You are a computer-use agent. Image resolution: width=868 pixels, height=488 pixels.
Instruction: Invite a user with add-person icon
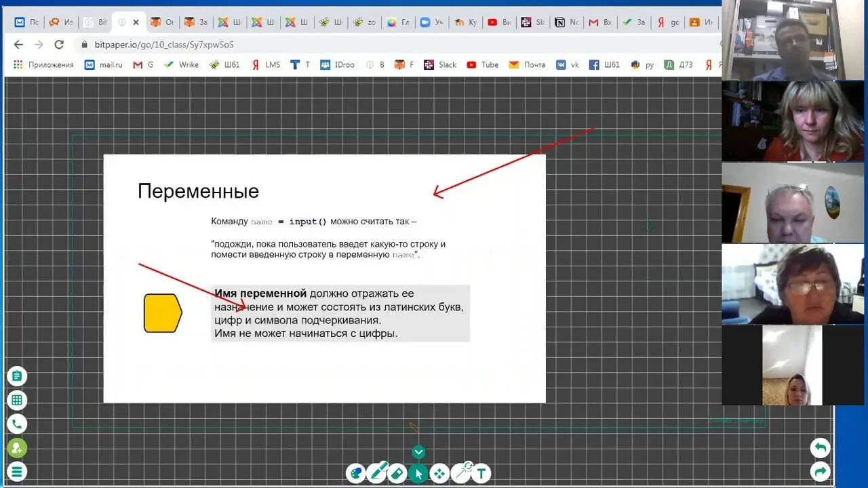17,448
